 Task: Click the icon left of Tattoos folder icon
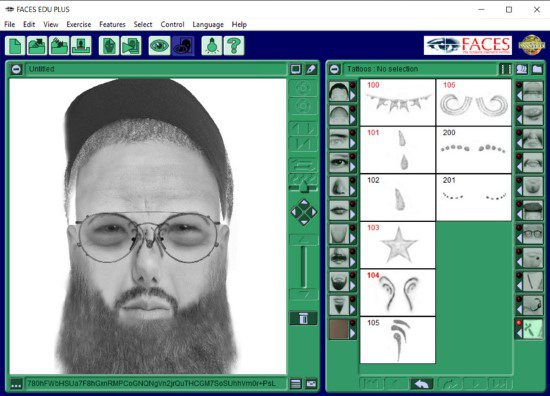coord(522,69)
